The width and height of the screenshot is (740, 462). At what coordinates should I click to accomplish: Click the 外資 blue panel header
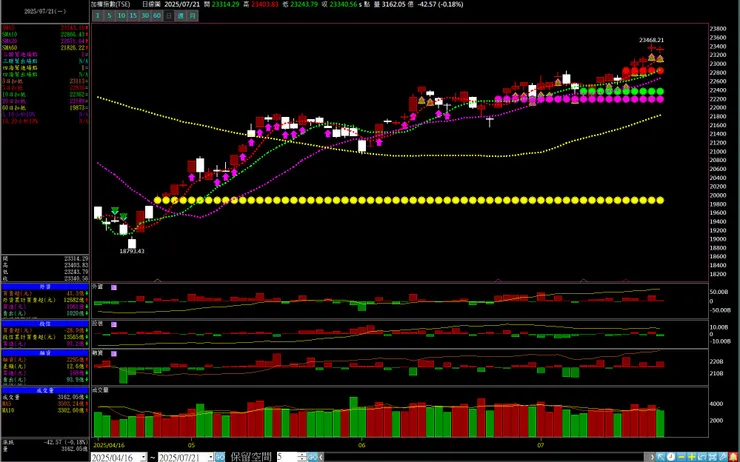(x=45, y=286)
